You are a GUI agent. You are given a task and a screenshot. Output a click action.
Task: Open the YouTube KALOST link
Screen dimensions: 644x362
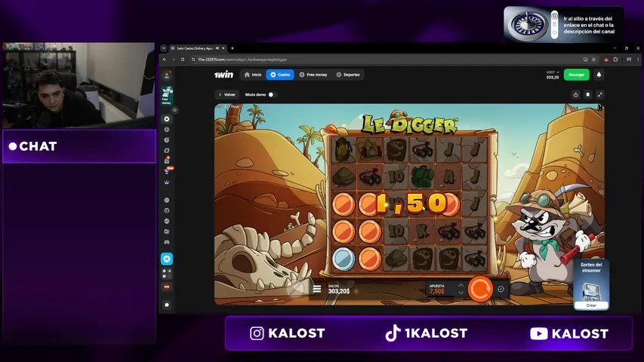point(569,333)
